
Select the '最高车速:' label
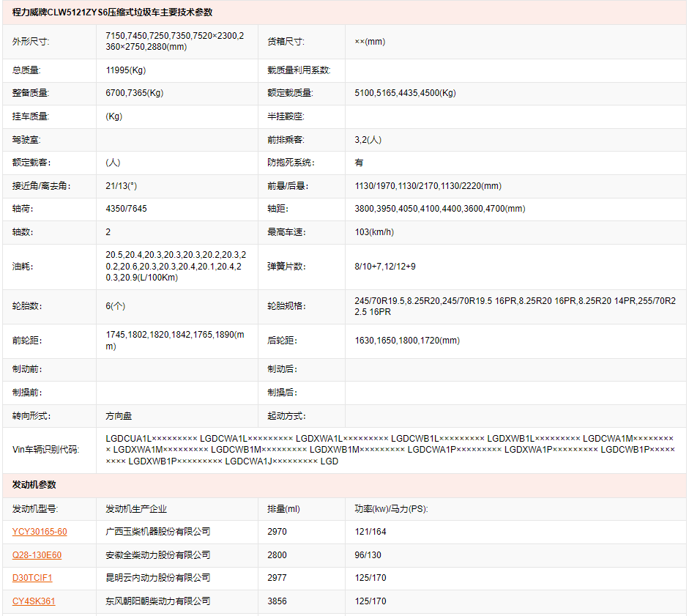click(286, 232)
